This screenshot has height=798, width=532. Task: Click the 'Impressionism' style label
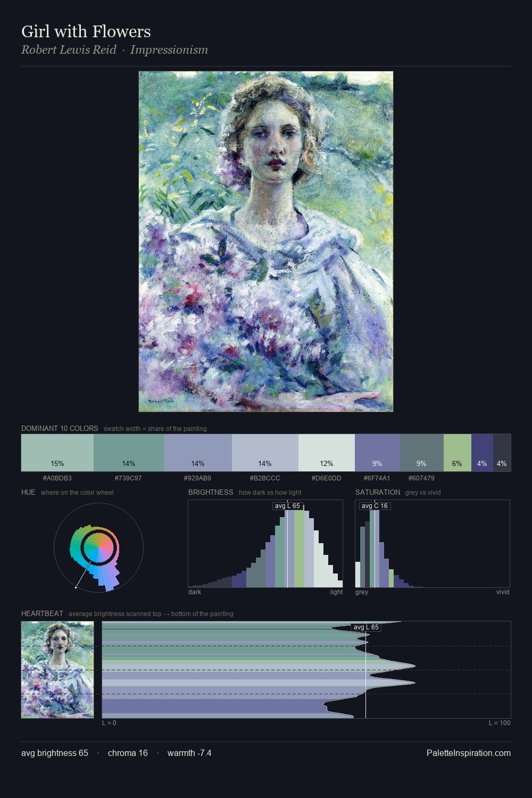click(169, 49)
